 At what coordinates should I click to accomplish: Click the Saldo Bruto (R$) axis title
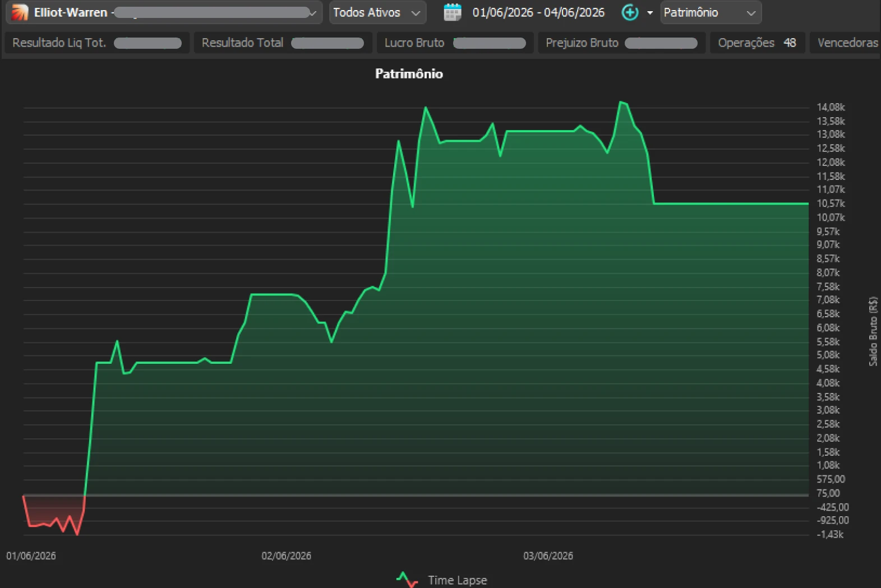[873, 331]
